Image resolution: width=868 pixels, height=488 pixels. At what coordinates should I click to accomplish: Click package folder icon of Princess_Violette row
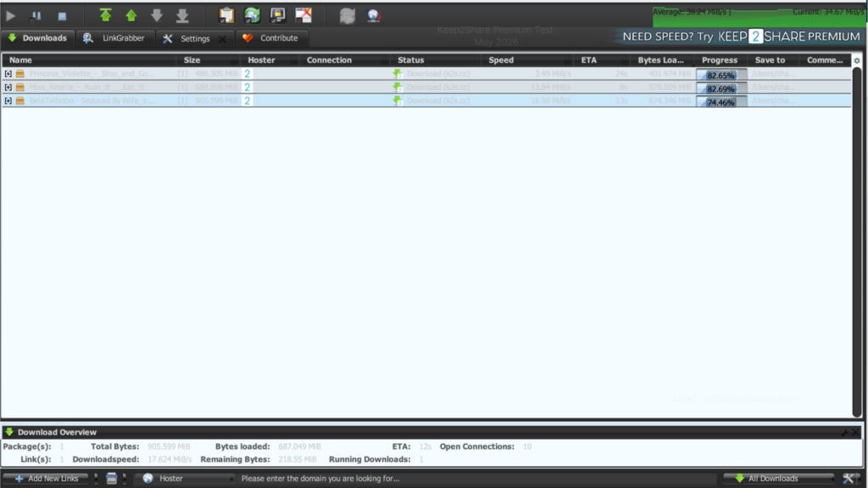pos(20,74)
